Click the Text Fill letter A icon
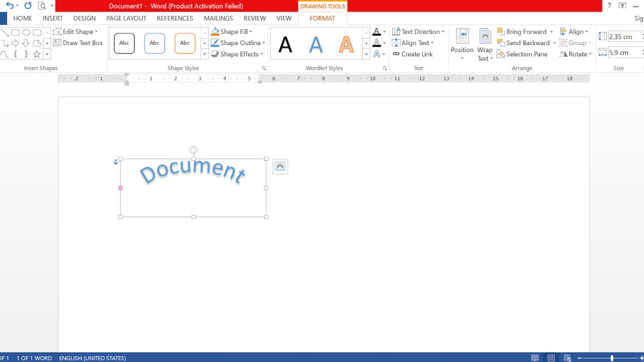This screenshot has width=644, height=362. (377, 32)
